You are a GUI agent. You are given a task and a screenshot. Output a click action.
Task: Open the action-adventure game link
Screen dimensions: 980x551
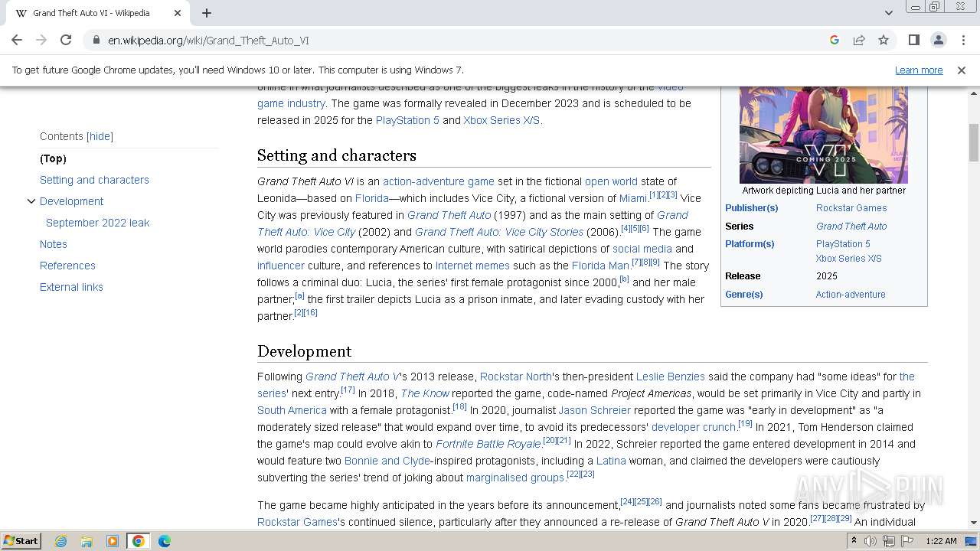tap(439, 181)
